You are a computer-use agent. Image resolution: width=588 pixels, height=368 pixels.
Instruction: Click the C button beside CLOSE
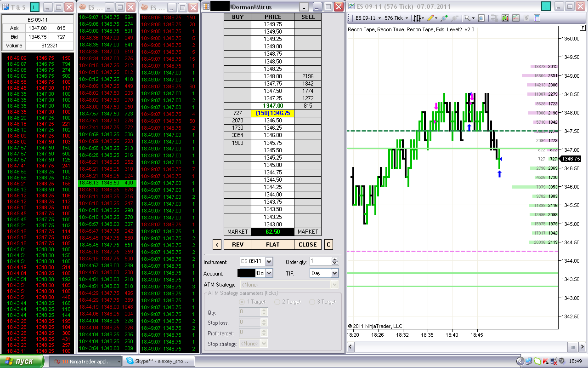(x=328, y=244)
